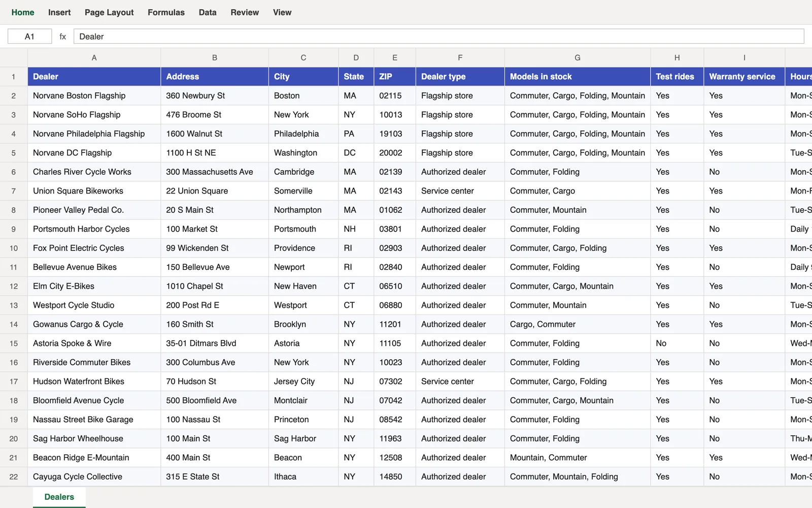Open the Page Layout tab
This screenshot has width=812, height=508.
click(109, 12)
